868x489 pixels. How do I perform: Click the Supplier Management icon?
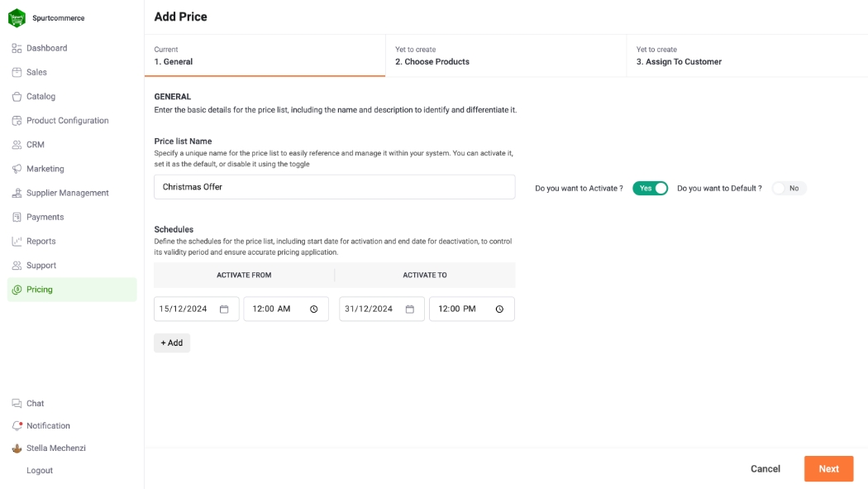coord(17,193)
